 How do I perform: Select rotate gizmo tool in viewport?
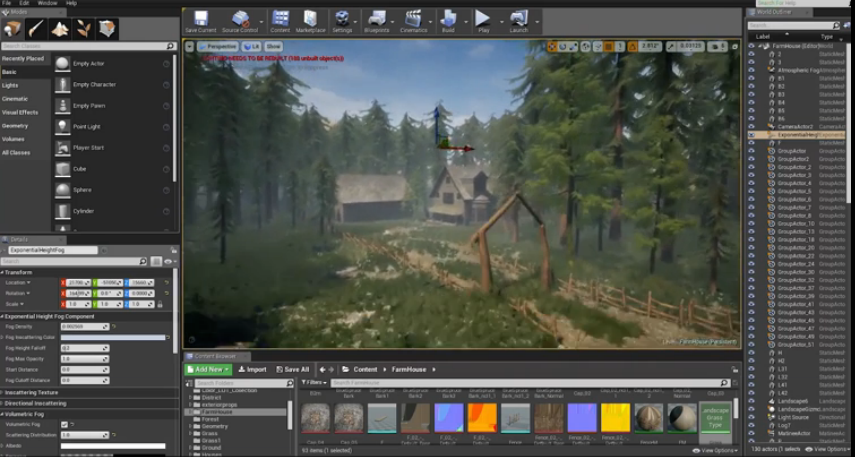click(x=563, y=47)
